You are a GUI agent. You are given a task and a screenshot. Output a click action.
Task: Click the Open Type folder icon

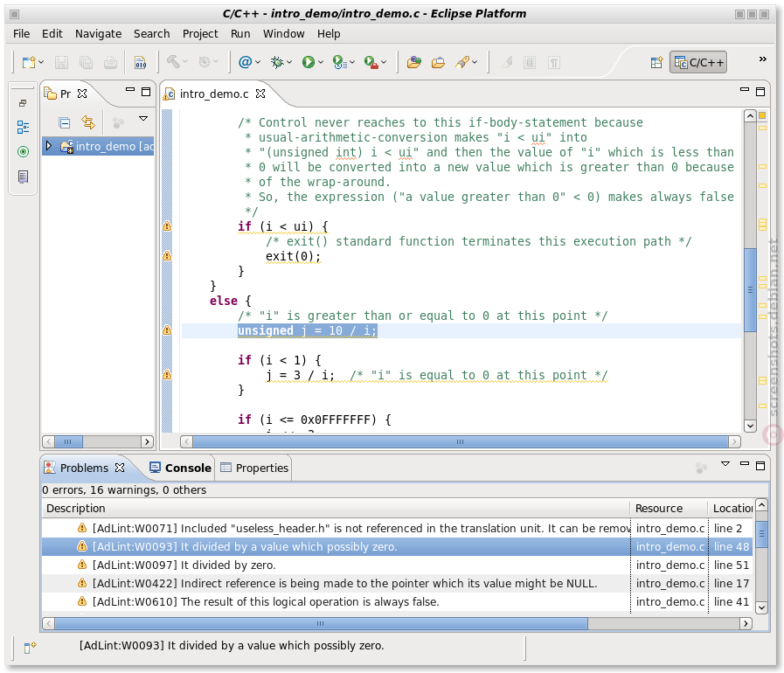[413, 62]
